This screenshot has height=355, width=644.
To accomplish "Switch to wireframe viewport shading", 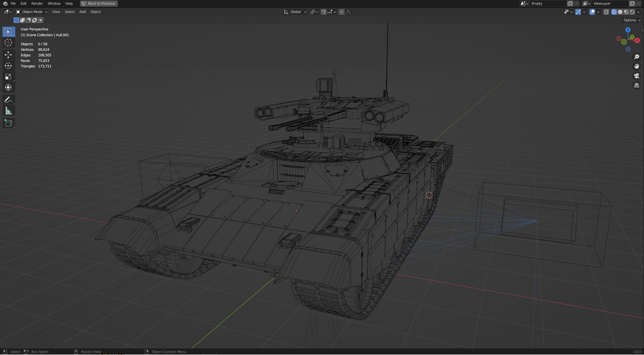I will [614, 12].
